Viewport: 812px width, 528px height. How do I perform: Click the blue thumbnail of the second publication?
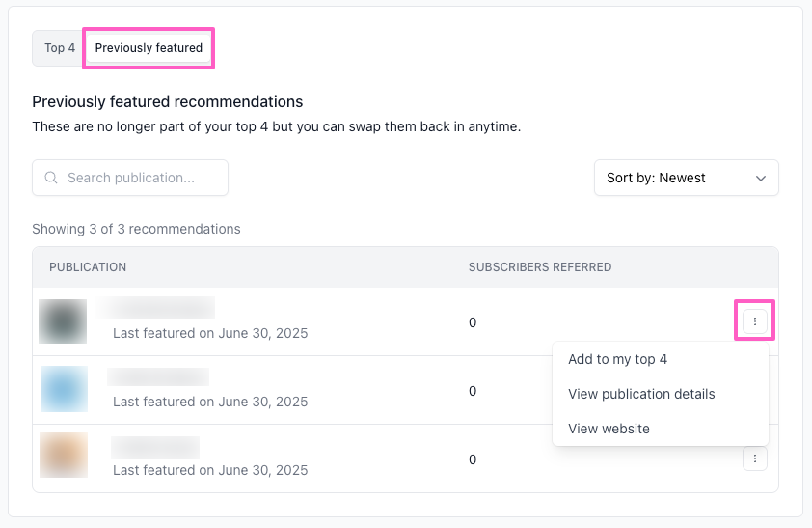point(64,389)
